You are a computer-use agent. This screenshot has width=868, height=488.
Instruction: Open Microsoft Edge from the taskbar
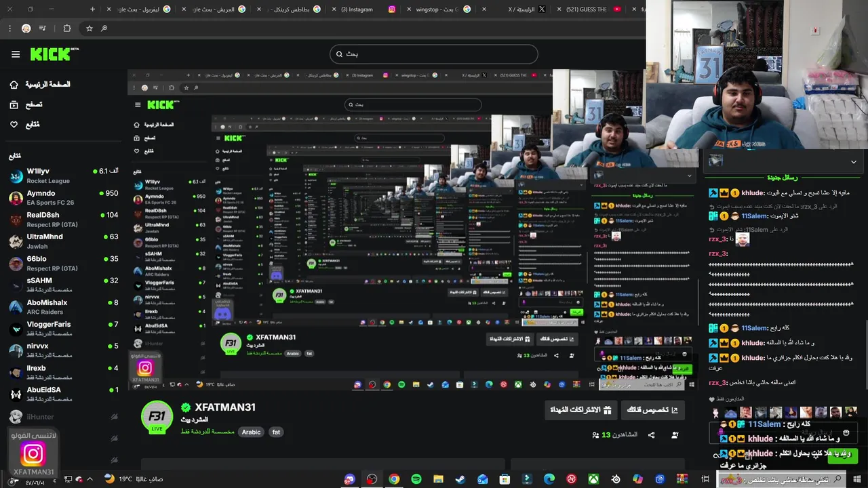tap(549, 479)
